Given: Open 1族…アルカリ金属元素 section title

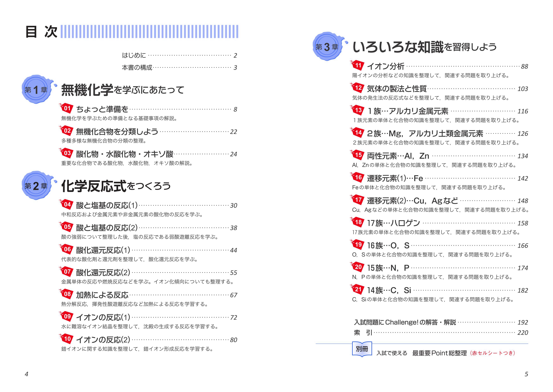Looking at the screenshot, I should coord(408,111).
